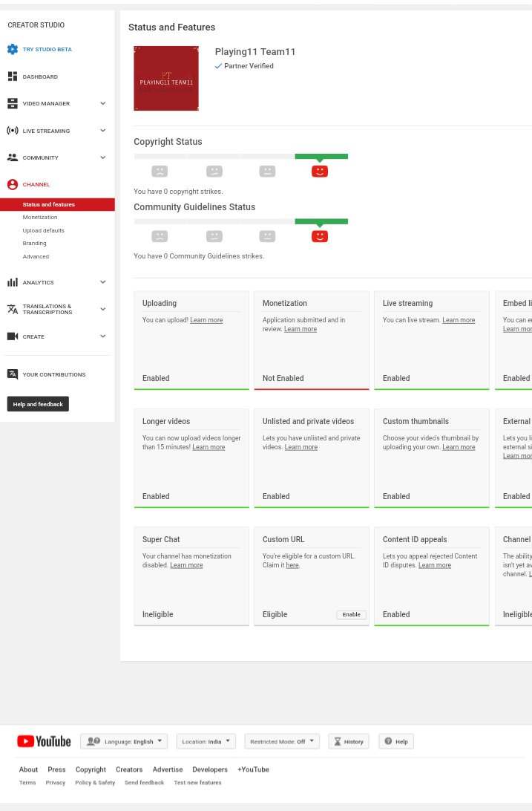Viewport: 532px width, 811px height.
Task: Click the green Community Guidelines status bar
Action: point(321,221)
